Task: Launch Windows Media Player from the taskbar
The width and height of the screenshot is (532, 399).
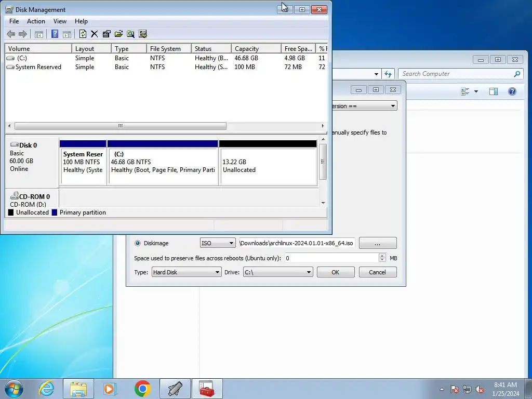Action: click(110, 389)
